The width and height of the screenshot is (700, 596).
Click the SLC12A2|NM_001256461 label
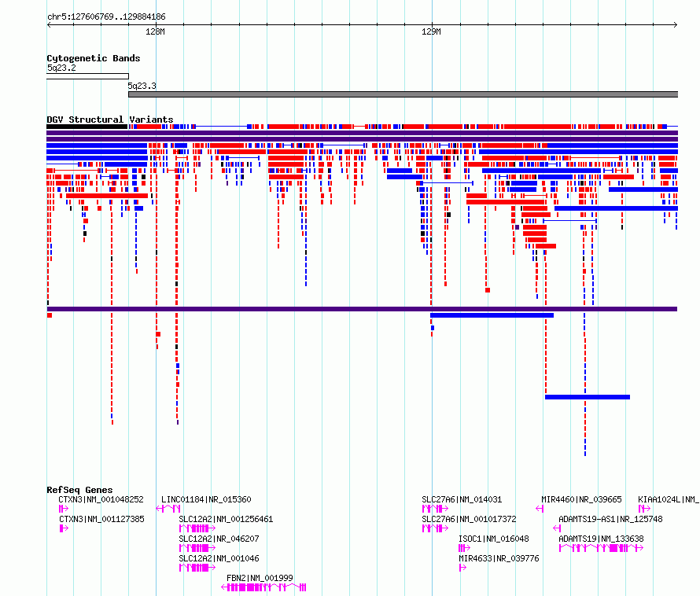226,519
